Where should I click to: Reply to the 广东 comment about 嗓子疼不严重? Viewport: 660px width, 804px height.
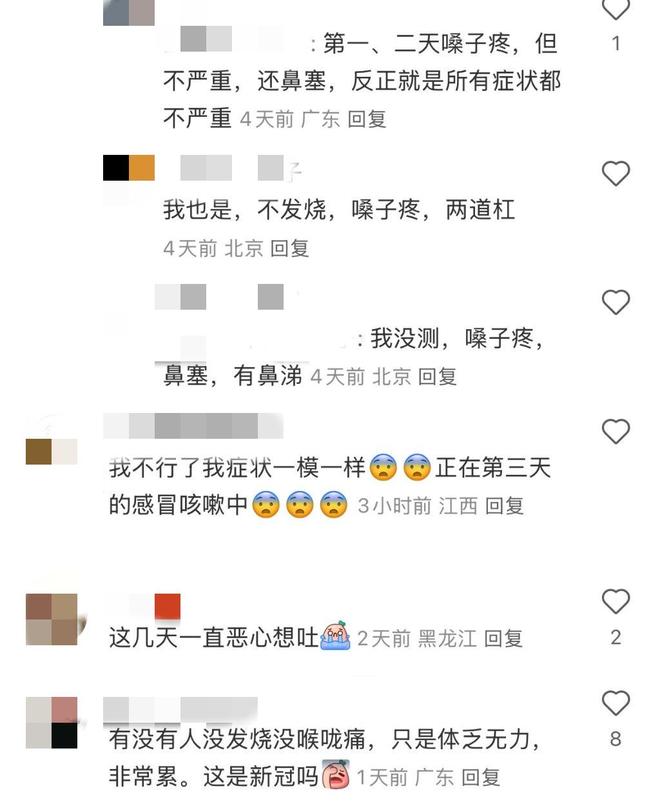[x=367, y=119]
